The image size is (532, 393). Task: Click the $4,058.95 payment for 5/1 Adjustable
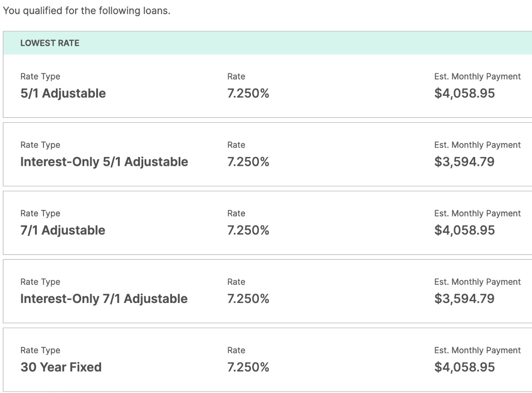click(x=464, y=94)
